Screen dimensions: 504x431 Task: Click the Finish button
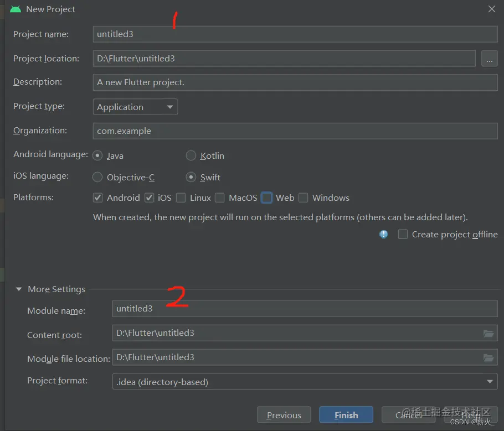click(x=346, y=415)
